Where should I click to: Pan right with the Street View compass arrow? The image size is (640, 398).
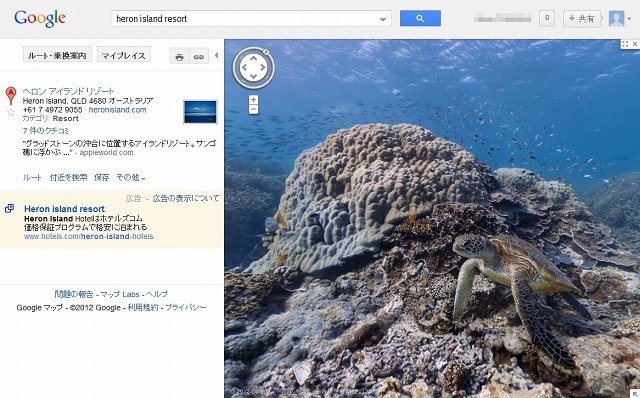(263, 67)
